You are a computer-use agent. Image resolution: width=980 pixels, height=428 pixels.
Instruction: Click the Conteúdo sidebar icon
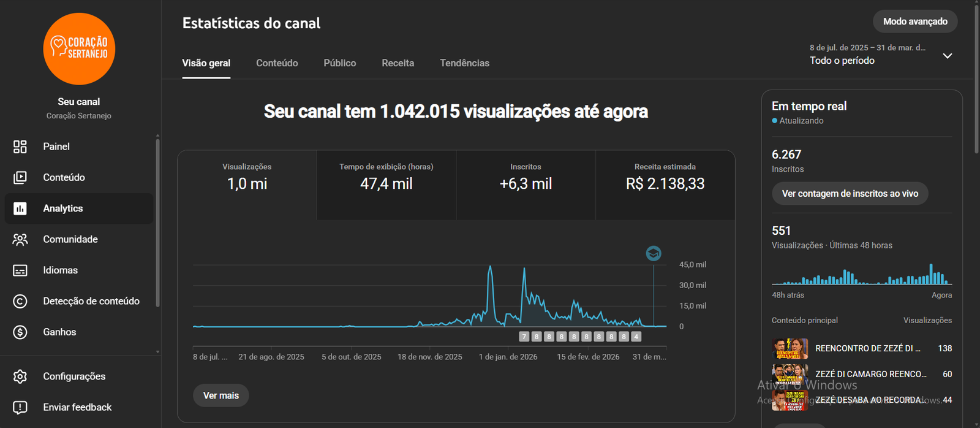20,177
